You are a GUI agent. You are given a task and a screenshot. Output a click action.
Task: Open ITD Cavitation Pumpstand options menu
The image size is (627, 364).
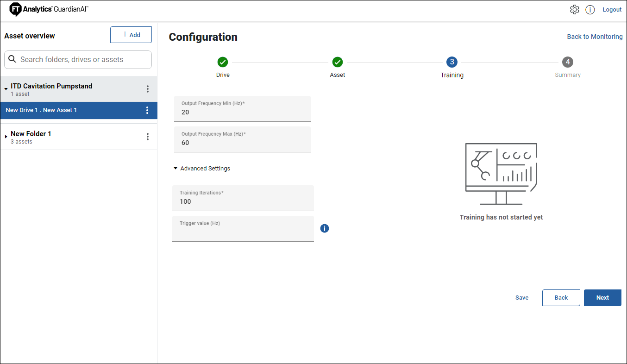click(148, 89)
